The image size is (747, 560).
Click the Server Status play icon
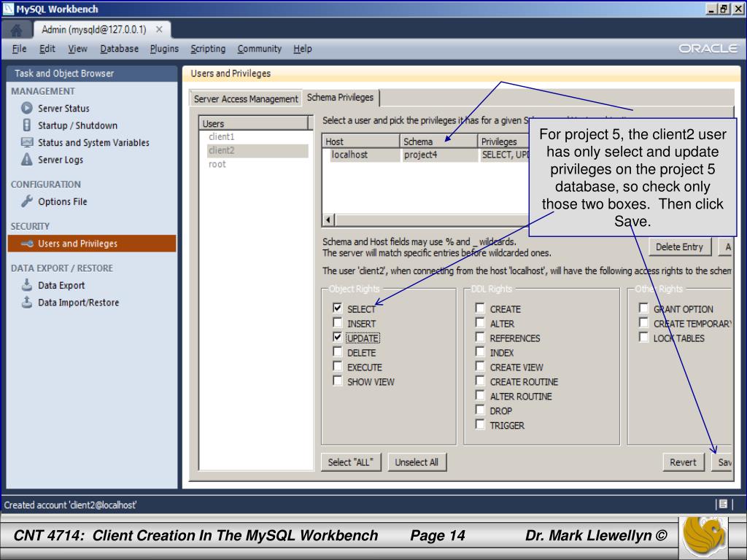27,108
